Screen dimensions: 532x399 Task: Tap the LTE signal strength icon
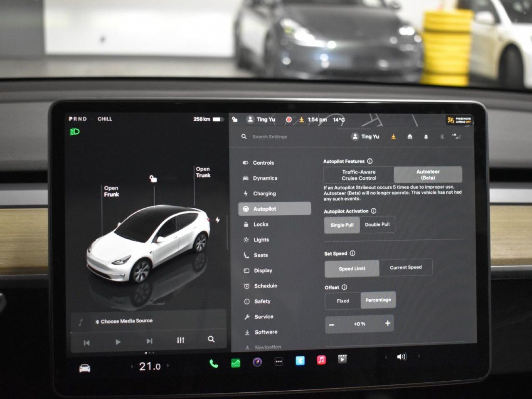[457, 136]
